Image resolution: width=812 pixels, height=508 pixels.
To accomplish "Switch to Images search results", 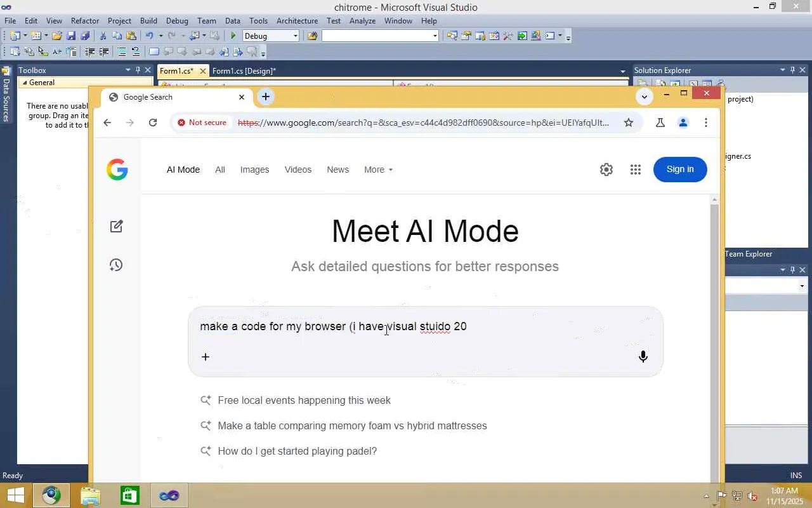I will pyautogui.click(x=254, y=170).
